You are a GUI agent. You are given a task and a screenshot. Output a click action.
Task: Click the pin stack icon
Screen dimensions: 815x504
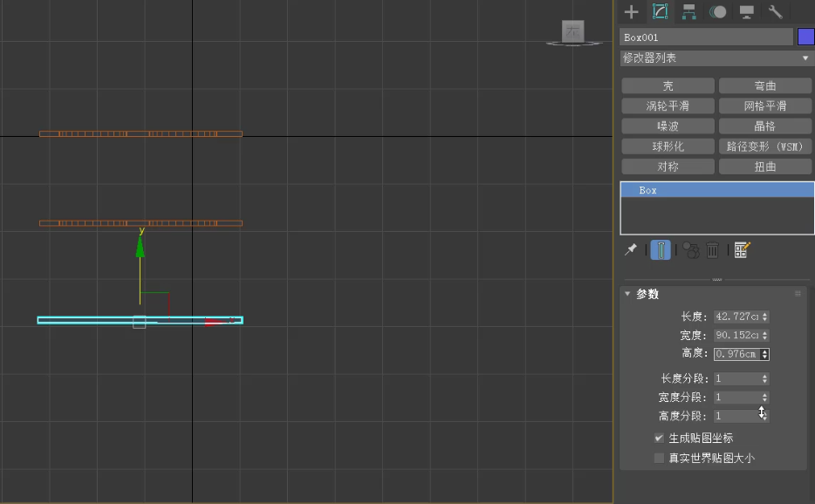click(631, 250)
